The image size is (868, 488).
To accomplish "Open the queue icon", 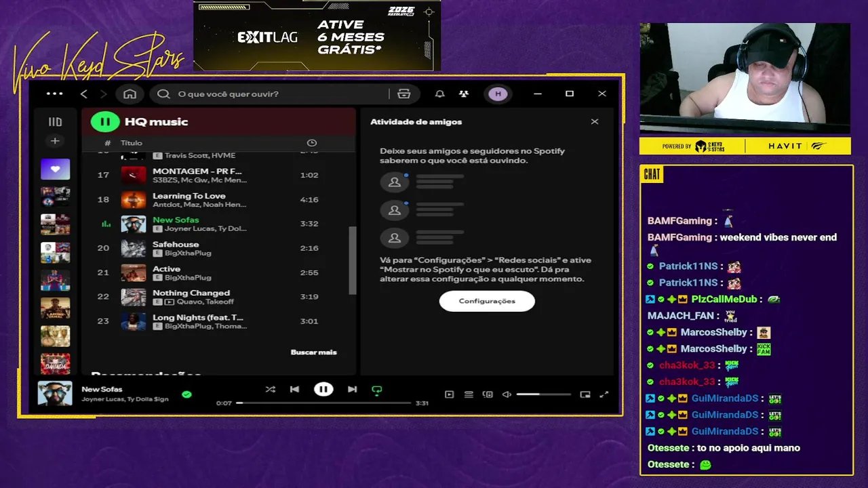I will click(469, 394).
